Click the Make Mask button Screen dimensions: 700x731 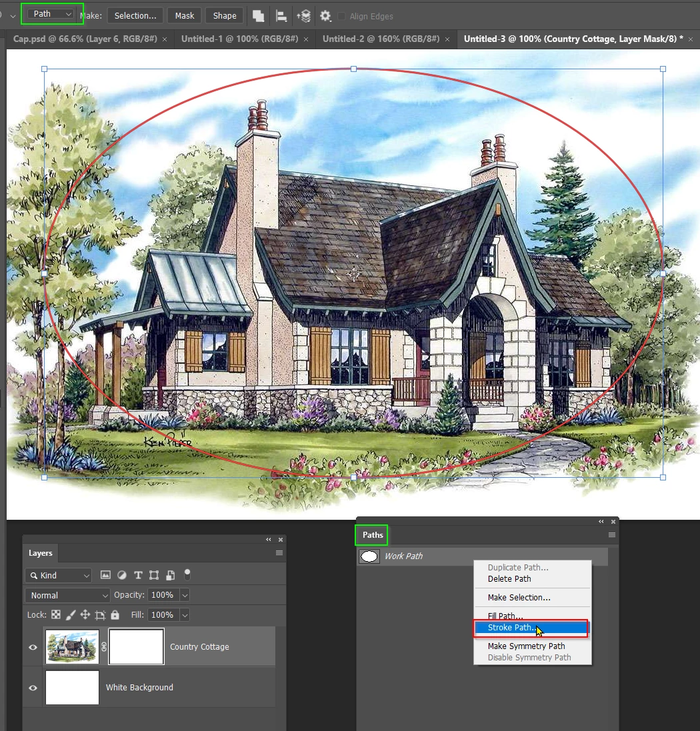(185, 16)
